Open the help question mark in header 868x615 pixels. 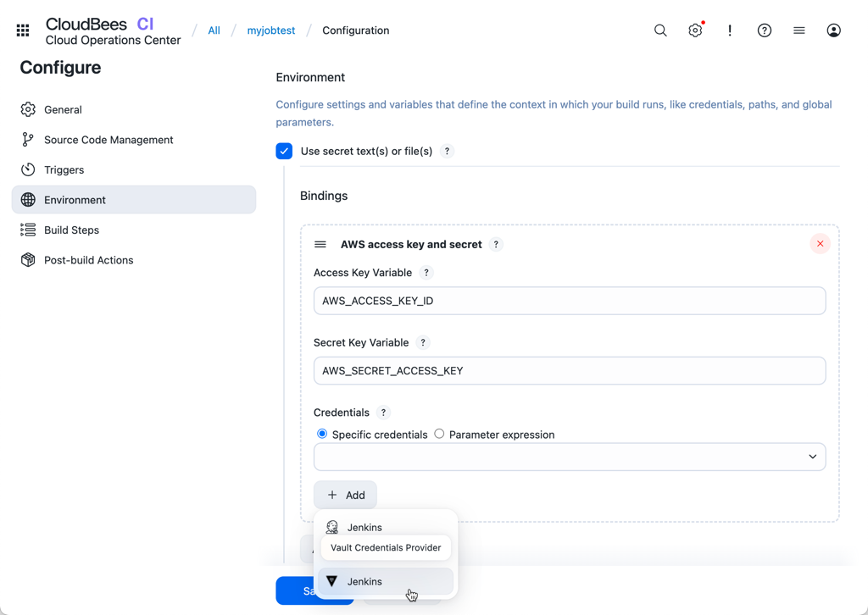(765, 30)
